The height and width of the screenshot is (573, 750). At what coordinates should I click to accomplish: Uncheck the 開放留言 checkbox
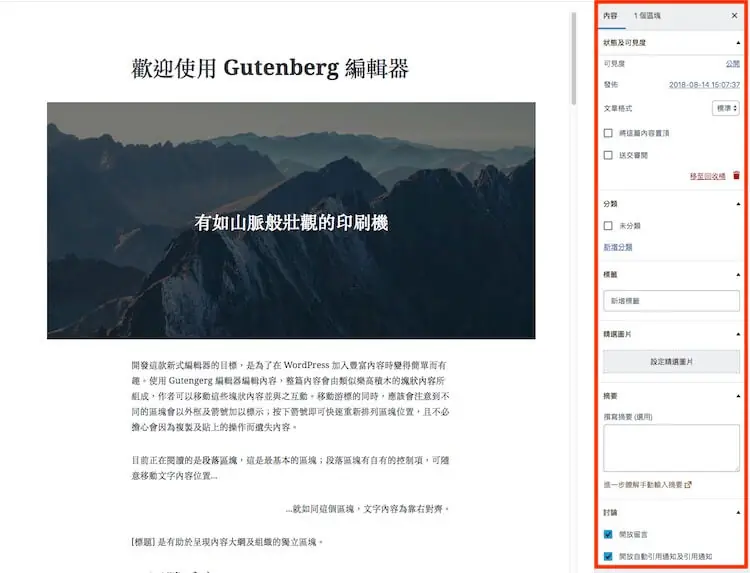coord(608,534)
